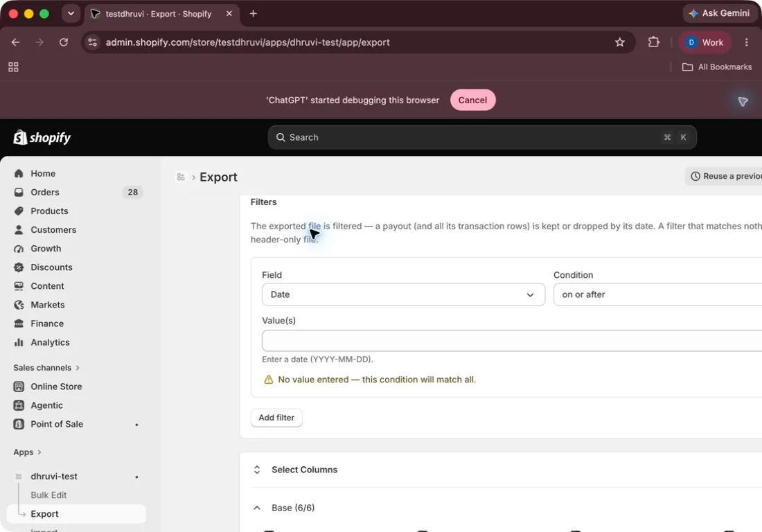Viewport: 762px width, 532px height.
Task: Cancel the ChatGPT debugging session
Action: click(x=472, y=100)
